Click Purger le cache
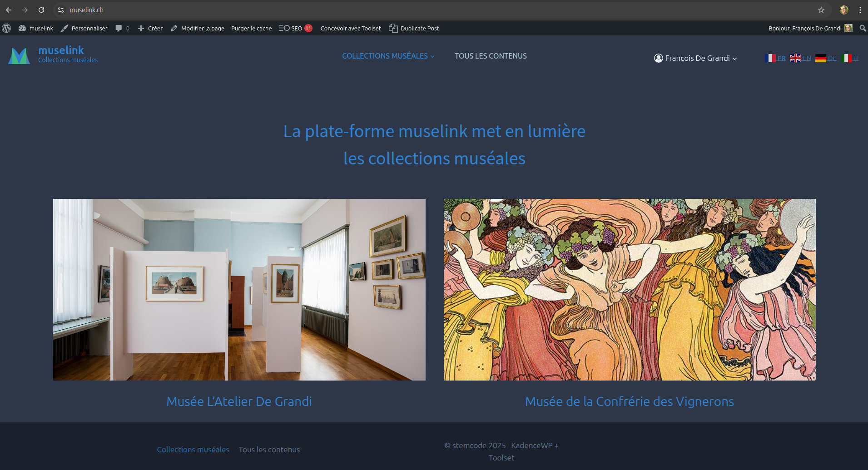Viewport: 868px width, 470px height. tap(251, 28)
